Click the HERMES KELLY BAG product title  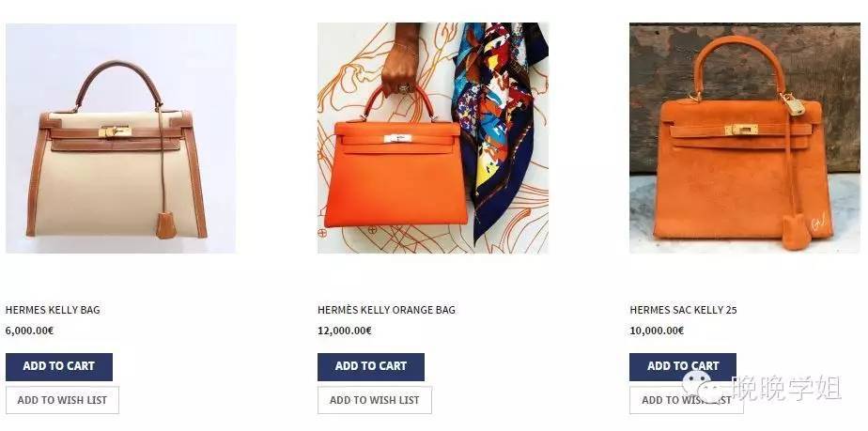click(x=53, y=310)
